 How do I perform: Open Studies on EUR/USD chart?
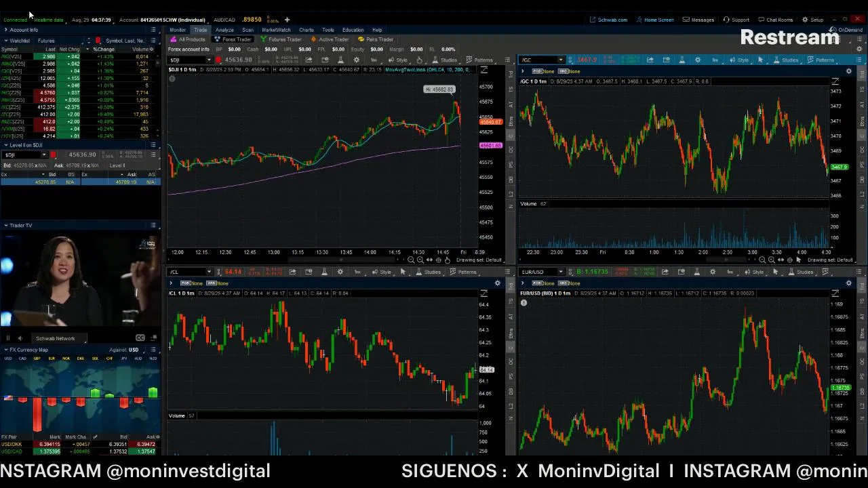coord(801,272)
